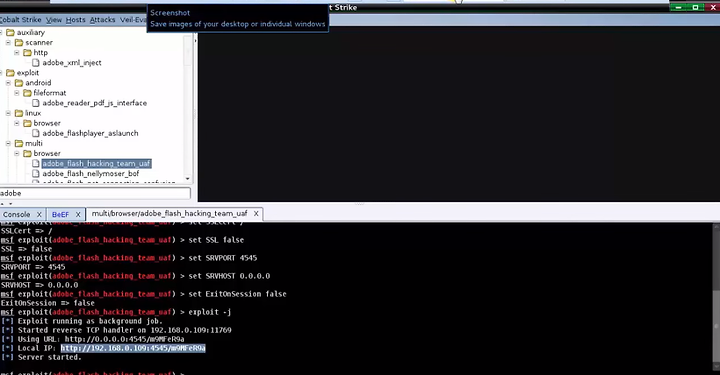
Task: Click the 'Using URL: http://0.0.0.0:4545/m9MFeR9a' line
Action: 93,339
